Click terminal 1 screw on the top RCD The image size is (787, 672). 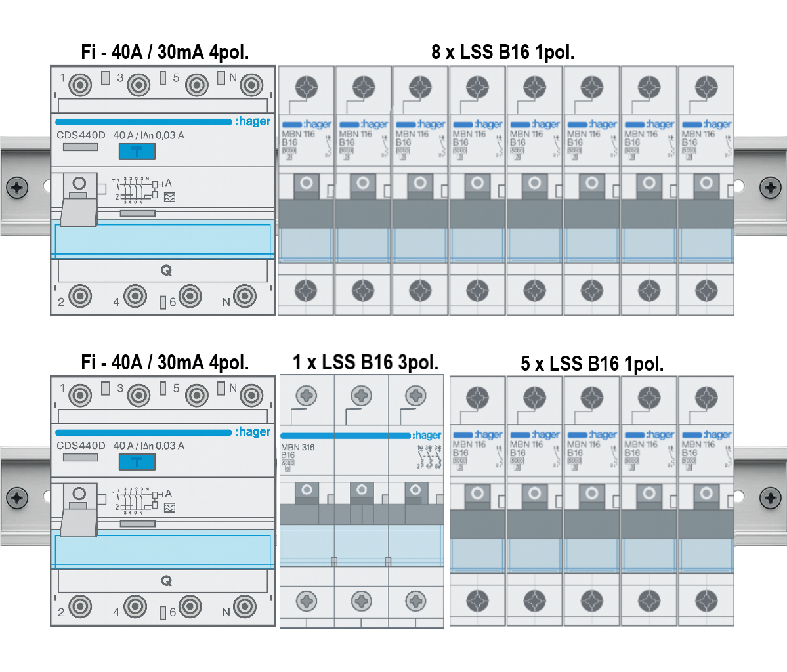[x=80, y=85]
